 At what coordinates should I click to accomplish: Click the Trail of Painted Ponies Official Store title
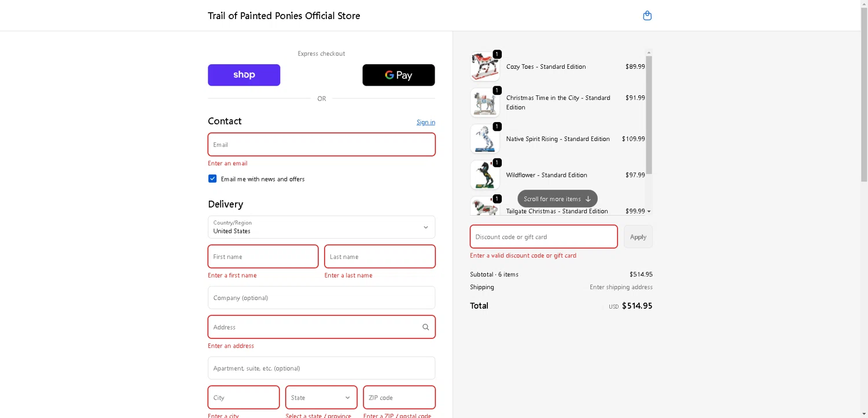tap(284, 16)
